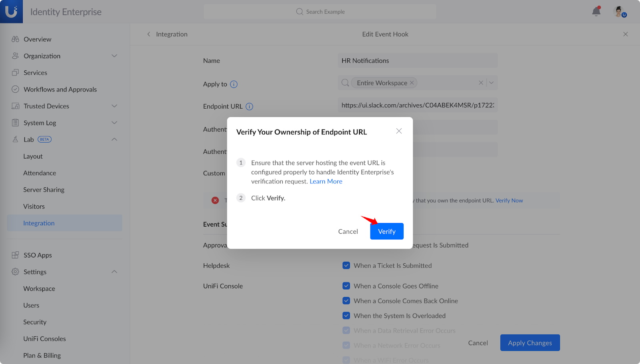Select SSO Apps in sidebar
Image resolution: width=640 pixels, height=364 pixels.
[x=38, y=255]
